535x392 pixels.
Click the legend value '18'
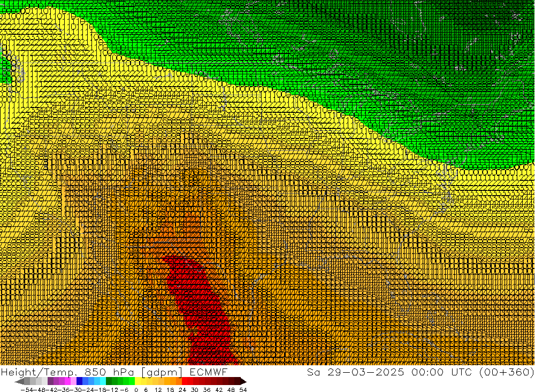pos(170,390)
